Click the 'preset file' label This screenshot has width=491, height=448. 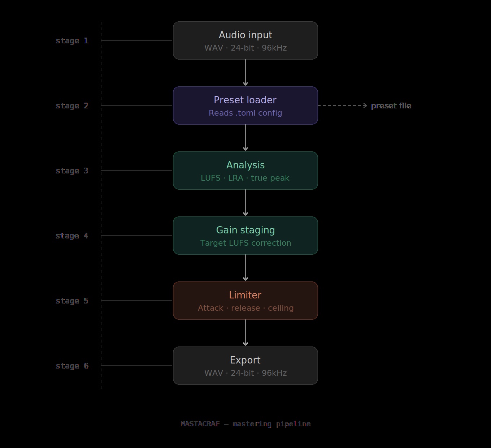tap(391, 106)
